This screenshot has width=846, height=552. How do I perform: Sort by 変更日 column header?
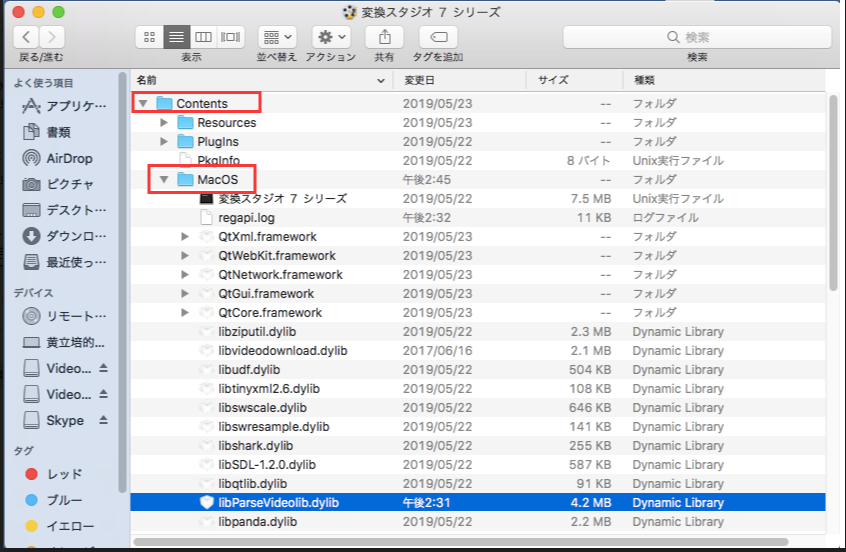pyautogui.click(x=460, y=80)
